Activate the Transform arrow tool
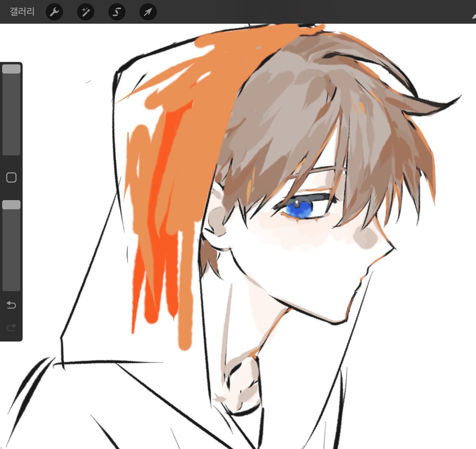 [x=148, y=12]
